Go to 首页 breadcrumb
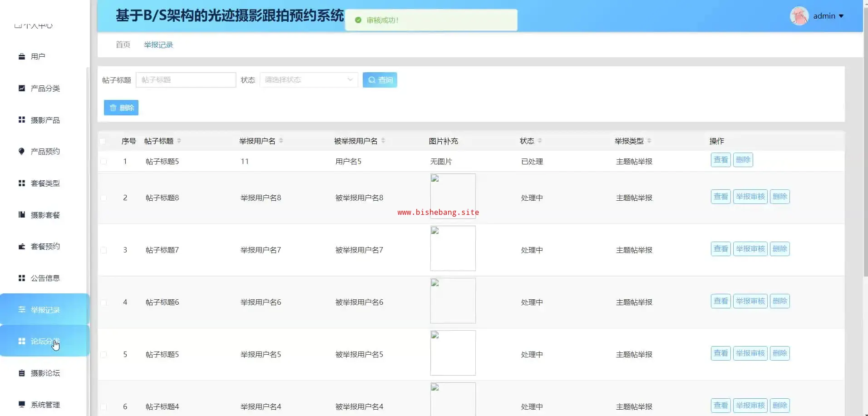Image resolution: width=868 pixels, height=416 pixels. coord(123,45)
